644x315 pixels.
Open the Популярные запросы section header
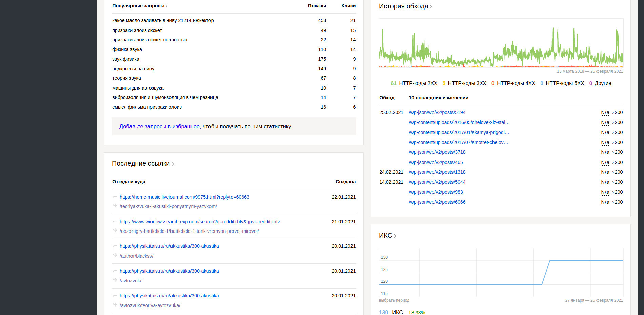click(x=139, y=6)
